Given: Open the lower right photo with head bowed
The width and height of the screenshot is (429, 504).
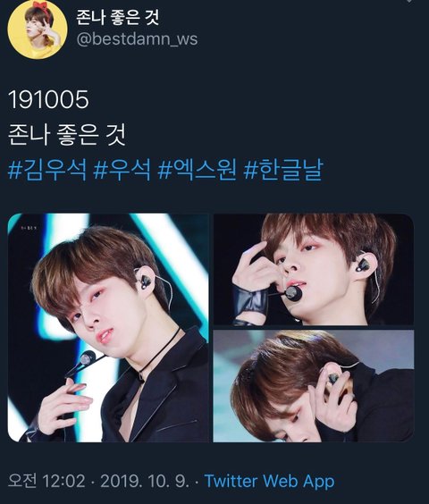Looking at the screenshot, I should pos(313,386).
